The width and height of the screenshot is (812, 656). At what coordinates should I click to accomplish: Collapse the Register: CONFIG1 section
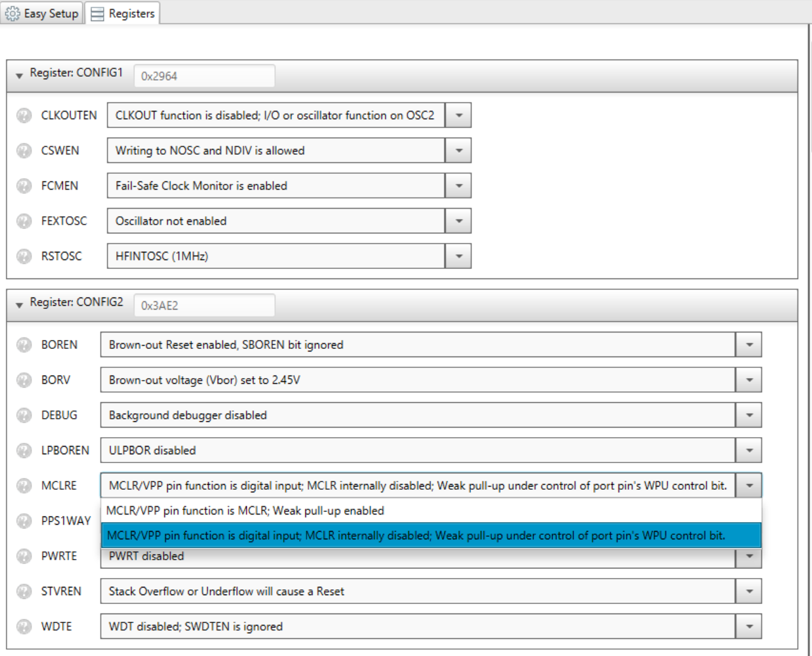click(19, 75)
